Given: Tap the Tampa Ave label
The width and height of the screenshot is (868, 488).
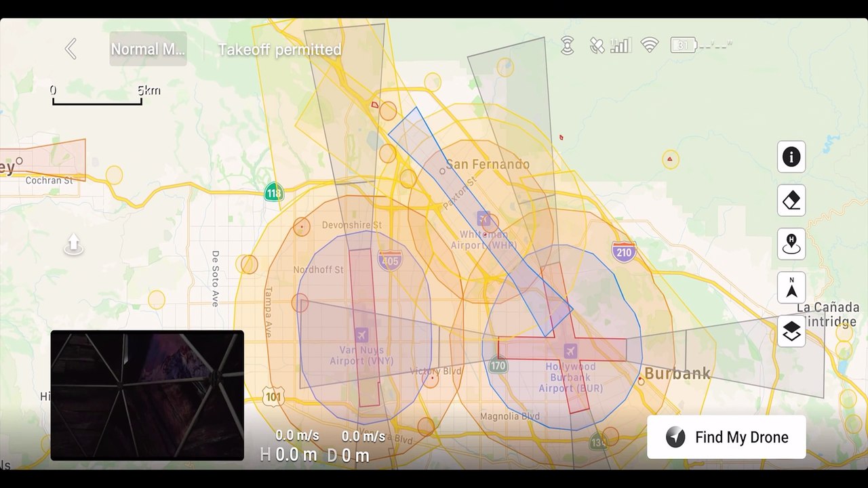Looking at the screenshot, I should coord(267,312).
